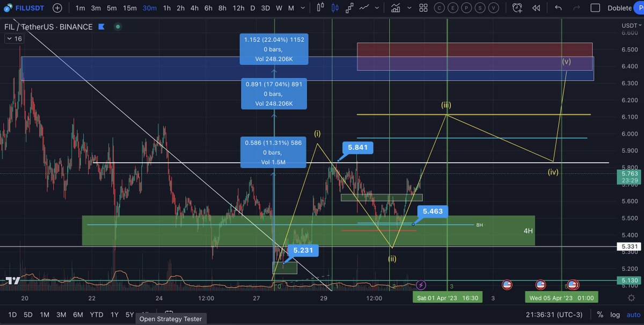Undo the last chart action
The image size is (644, 325).
point(558,8)
